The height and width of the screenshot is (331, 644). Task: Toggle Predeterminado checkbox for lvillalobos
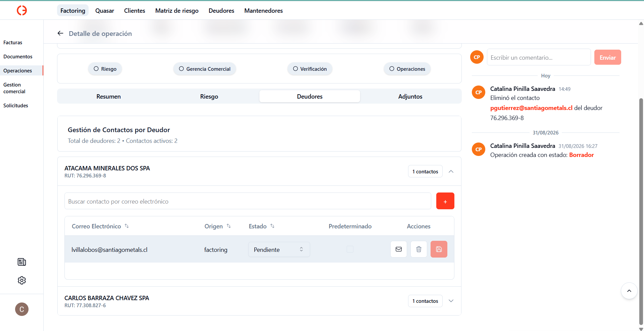[x=350, y=249]
